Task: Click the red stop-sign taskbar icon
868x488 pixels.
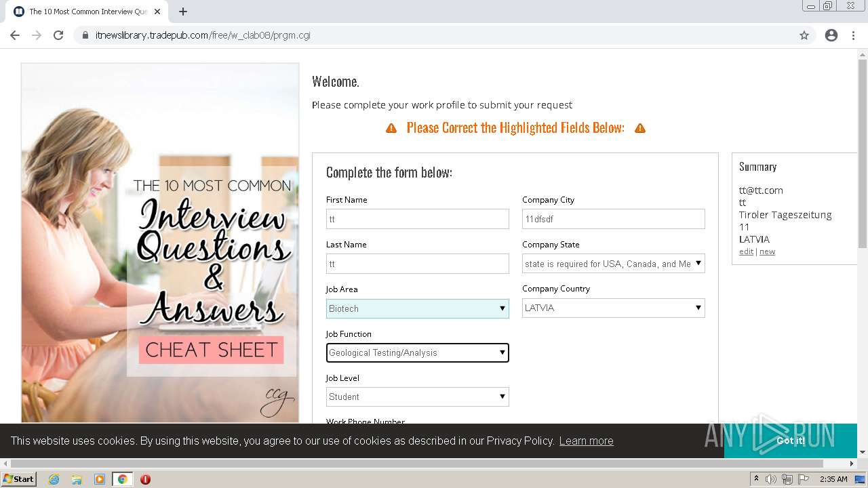Action: click(x=145, y=479)
